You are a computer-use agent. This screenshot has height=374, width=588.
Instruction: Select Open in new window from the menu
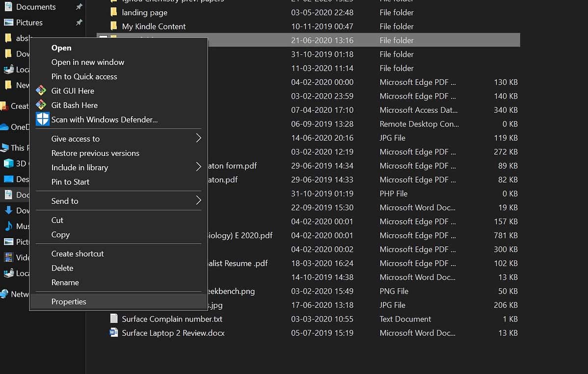coord(87,62)
